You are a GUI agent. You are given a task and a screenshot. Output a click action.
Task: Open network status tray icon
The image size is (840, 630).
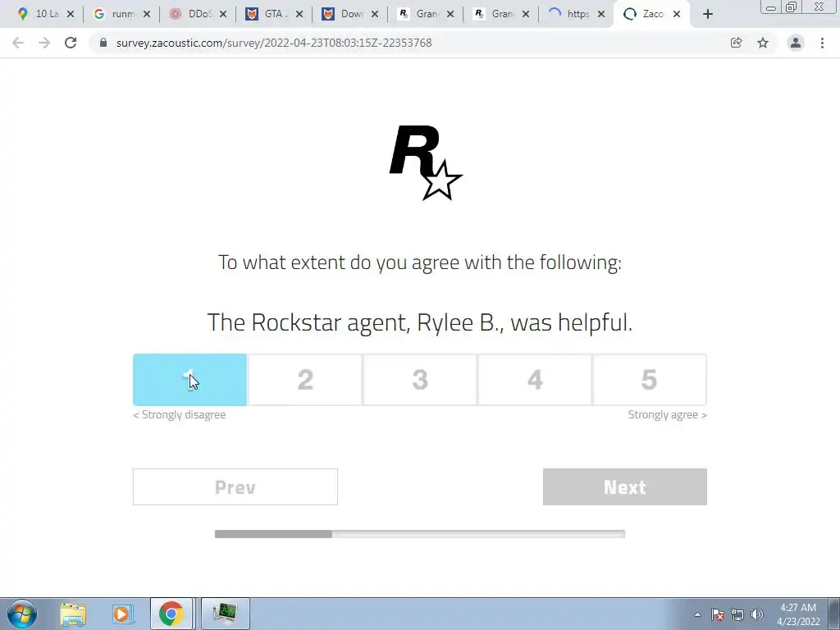[x=737, y=614]
